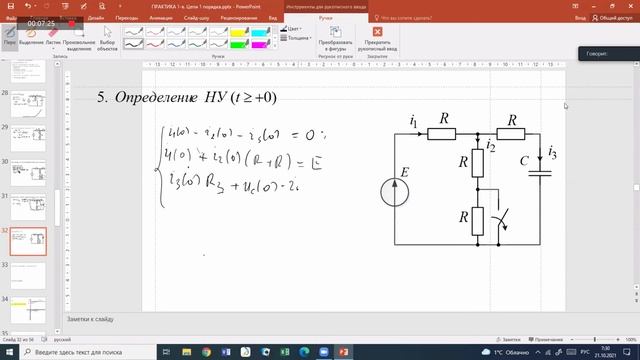Select slide 28 thumbnail
Viewport: 640px width, 360px height.
[x=28, y=104]
